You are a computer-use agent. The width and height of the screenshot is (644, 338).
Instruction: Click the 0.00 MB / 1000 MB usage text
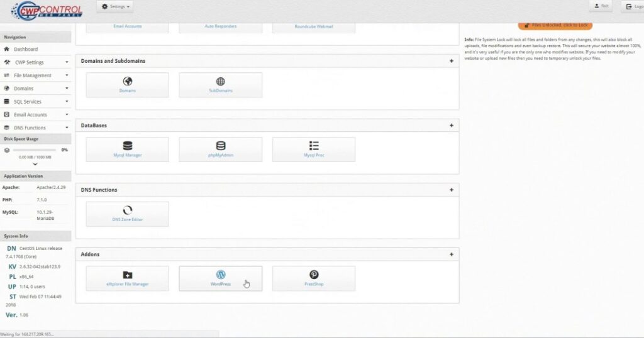click(35, 157)
